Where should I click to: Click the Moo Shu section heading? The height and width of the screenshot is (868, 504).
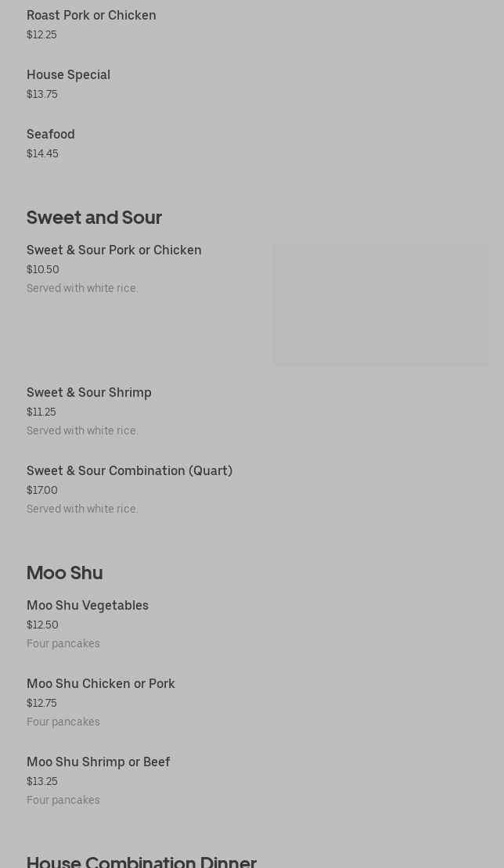point(65,573)
